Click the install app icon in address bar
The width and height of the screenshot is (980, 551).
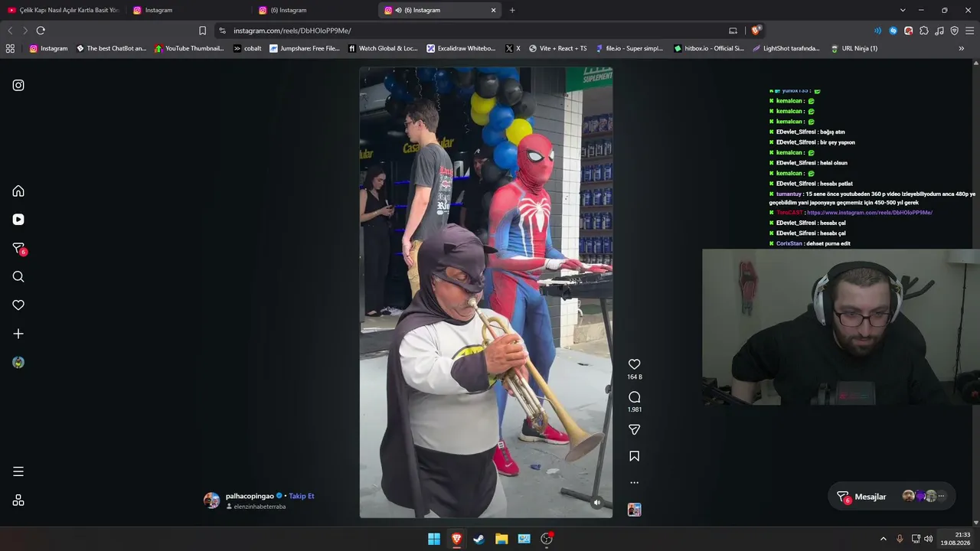click(733, 31)
